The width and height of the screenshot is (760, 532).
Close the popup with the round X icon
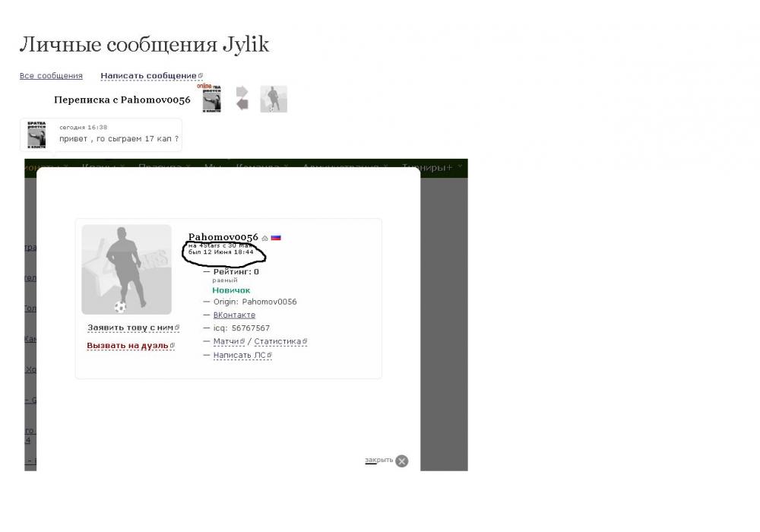pyautogui.click(x=402, y=461)
